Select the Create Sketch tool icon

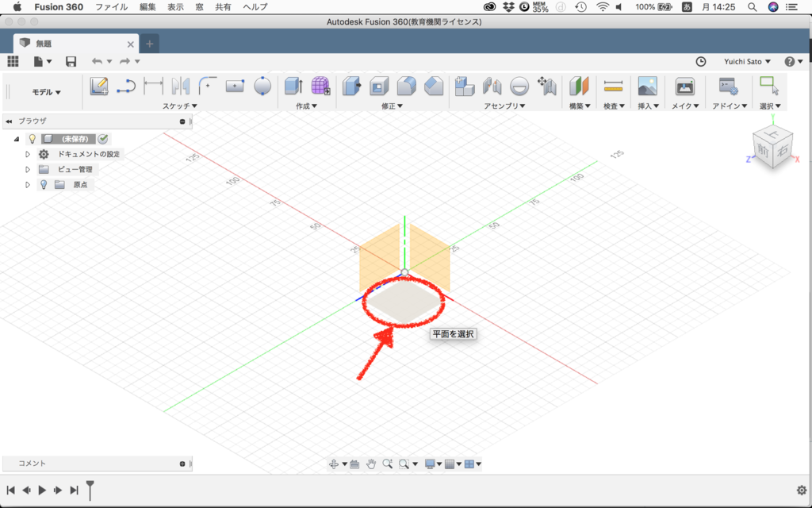[98, 86]
